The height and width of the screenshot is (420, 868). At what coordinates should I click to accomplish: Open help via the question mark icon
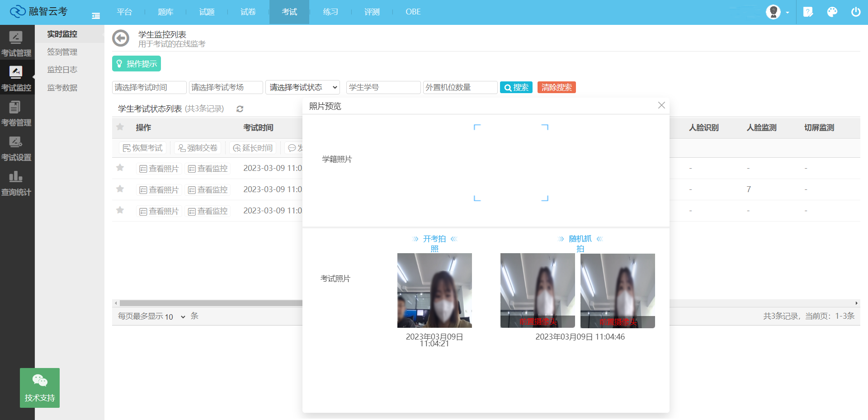(808, 12)
